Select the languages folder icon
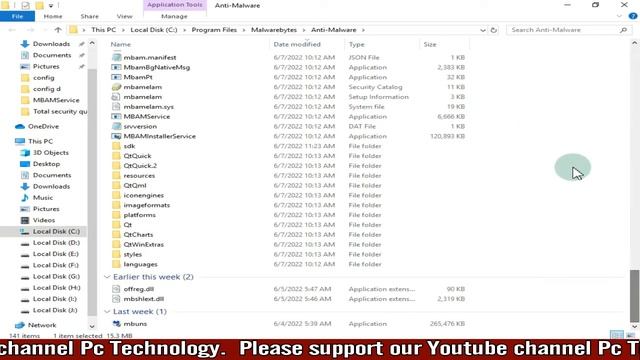This screenshot has height=360, width=640. [x=116, y=264]
